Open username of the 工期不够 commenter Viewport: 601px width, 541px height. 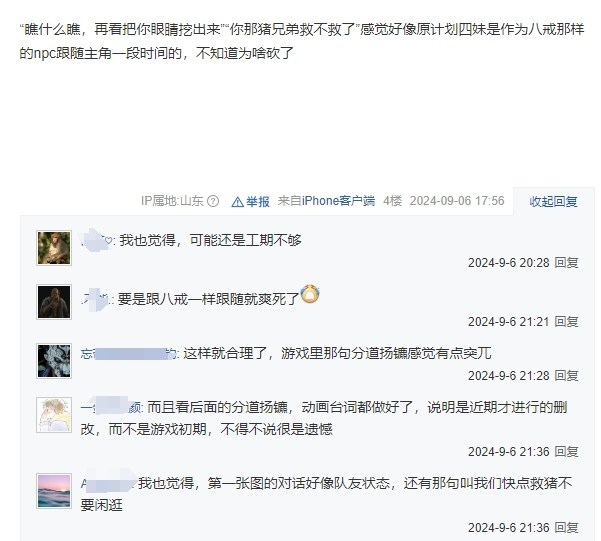(97, 240)
